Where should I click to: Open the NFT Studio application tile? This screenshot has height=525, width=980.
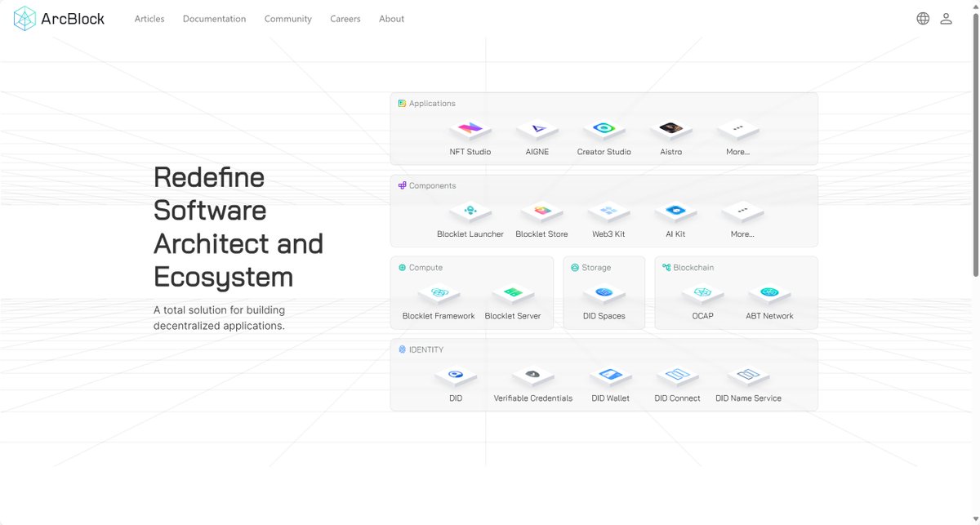click(x=470, y=137)
